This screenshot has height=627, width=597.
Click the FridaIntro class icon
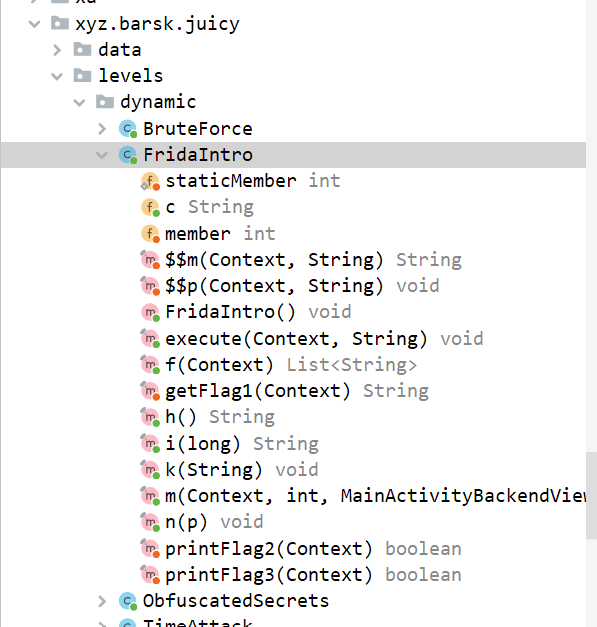click(x=128, y=155)
